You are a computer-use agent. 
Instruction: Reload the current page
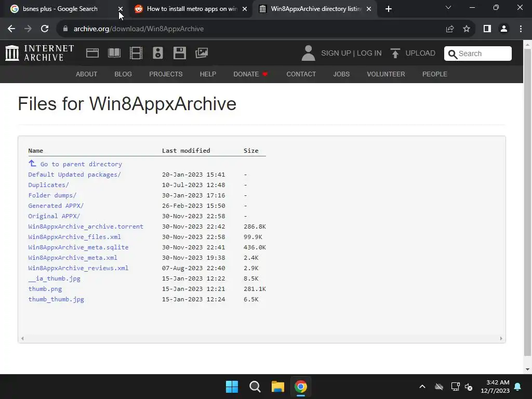(45, 29)
